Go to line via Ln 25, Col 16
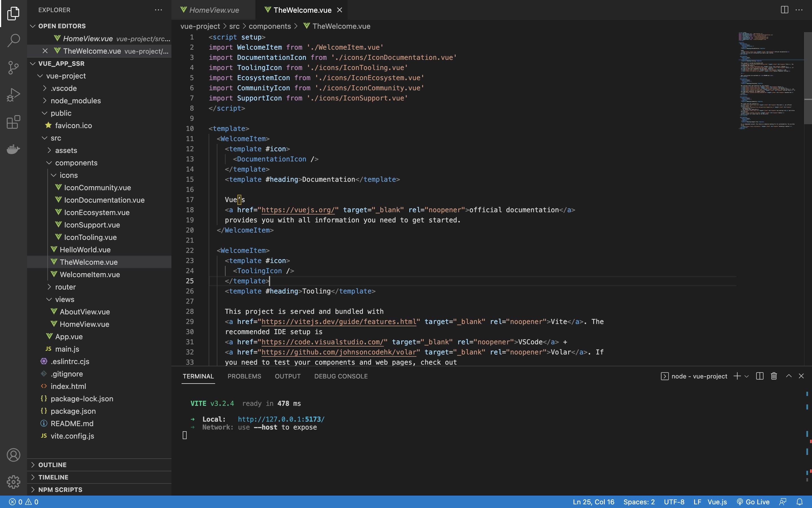The height and width of the screenshot is (508, 812). (593, 502)
